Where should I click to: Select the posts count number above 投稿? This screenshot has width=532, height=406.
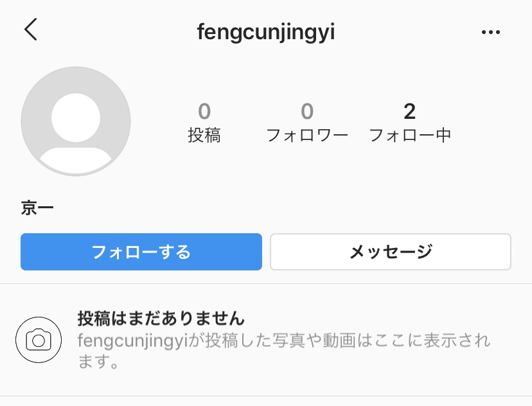204,112
